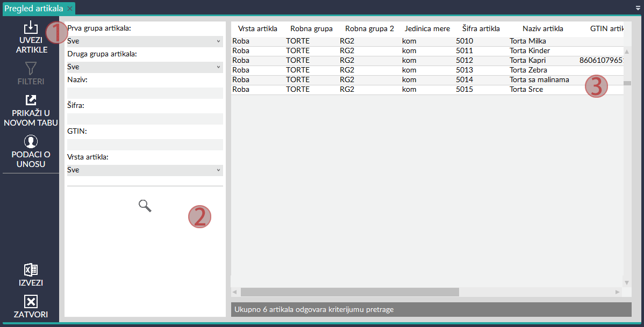
Task: Click the horizontal scrollbar right arrow
Action: tap(617, 292)
